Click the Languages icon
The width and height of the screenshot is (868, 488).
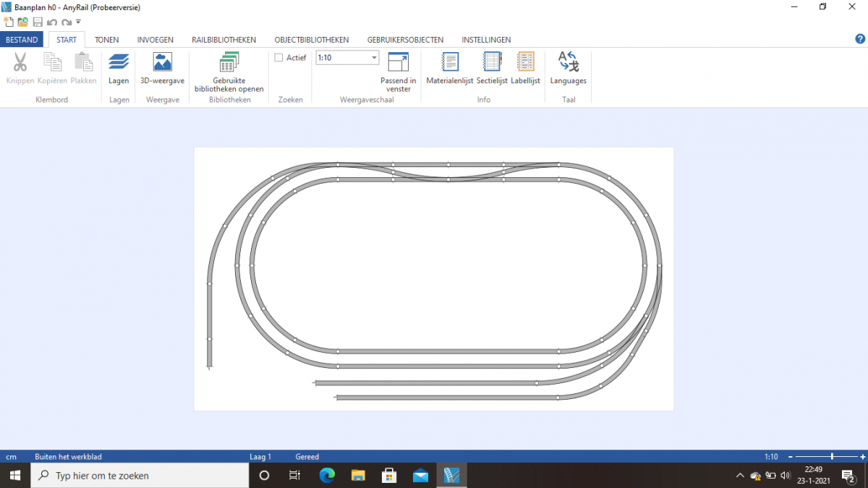click(568, 69)
